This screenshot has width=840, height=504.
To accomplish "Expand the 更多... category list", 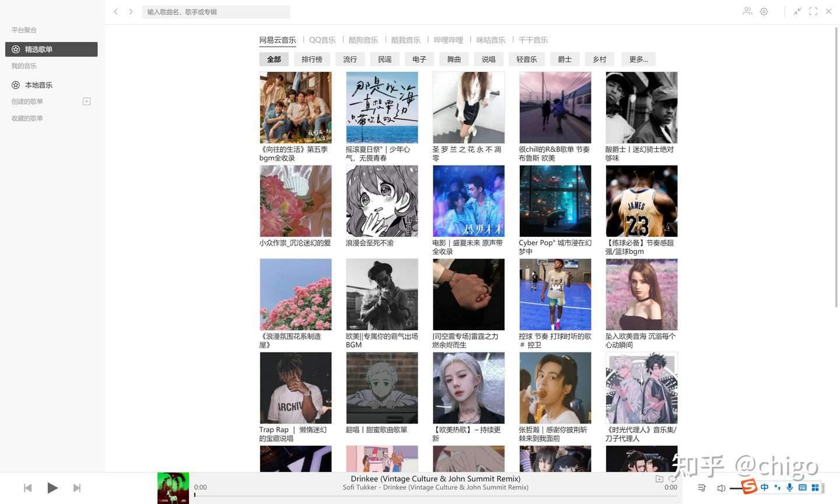I will (x=638, y=60).
